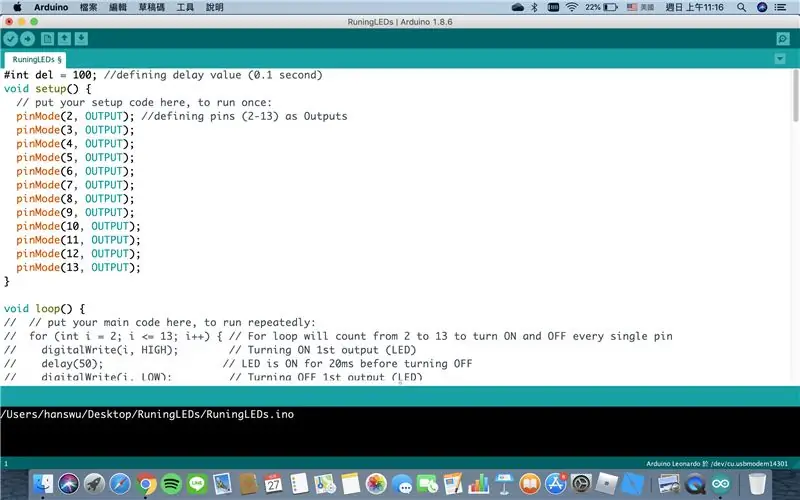Open App Store in the Dock

tap(556, 484)
